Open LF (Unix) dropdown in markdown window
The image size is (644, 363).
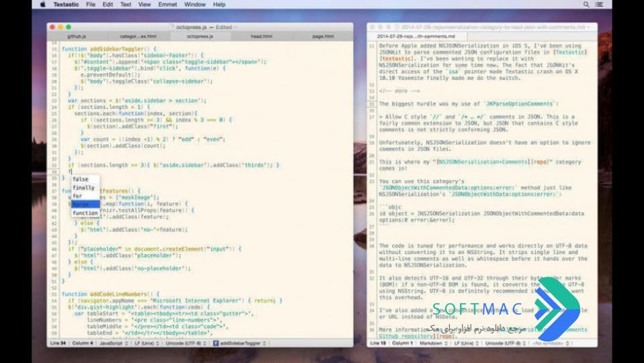tap(466, 343)
